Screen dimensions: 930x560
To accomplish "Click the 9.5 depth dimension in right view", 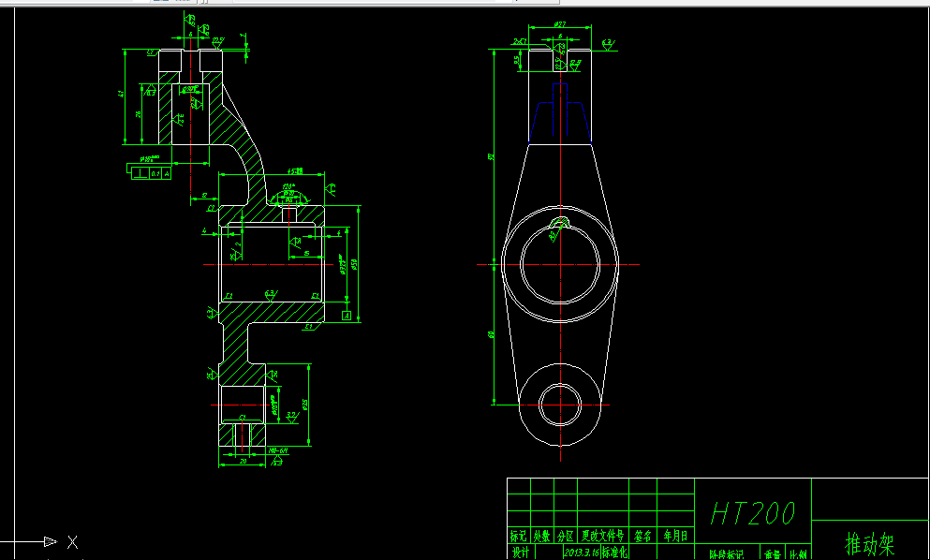I will tap(517, 60).
